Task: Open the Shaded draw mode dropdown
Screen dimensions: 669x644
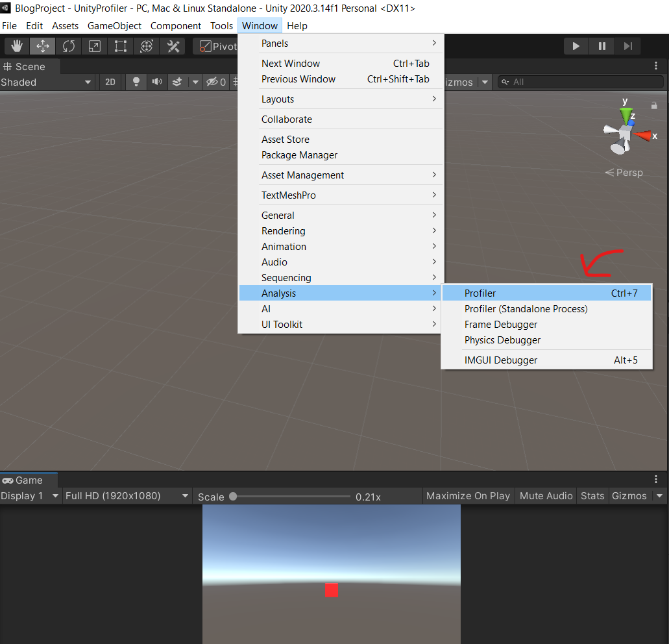Action: pos(46,82)
